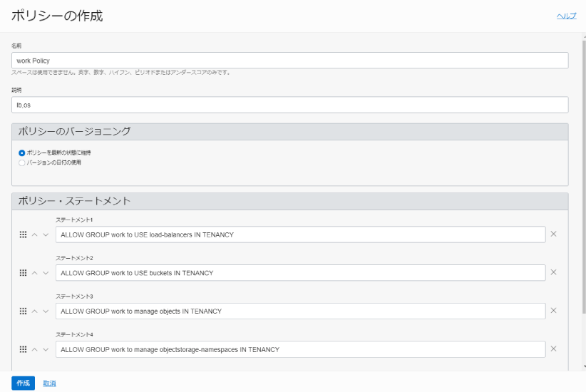Grab the drag handle for statement 2
Viewport: 586px width, 392px height.
pyautogui.click(x=24, y=273)
